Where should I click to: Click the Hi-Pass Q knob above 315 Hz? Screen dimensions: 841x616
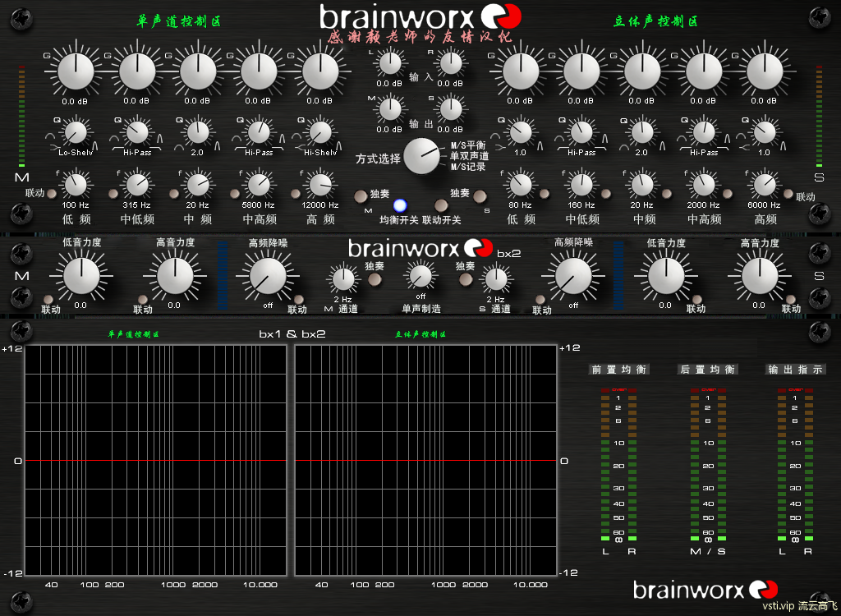[137, 132]
